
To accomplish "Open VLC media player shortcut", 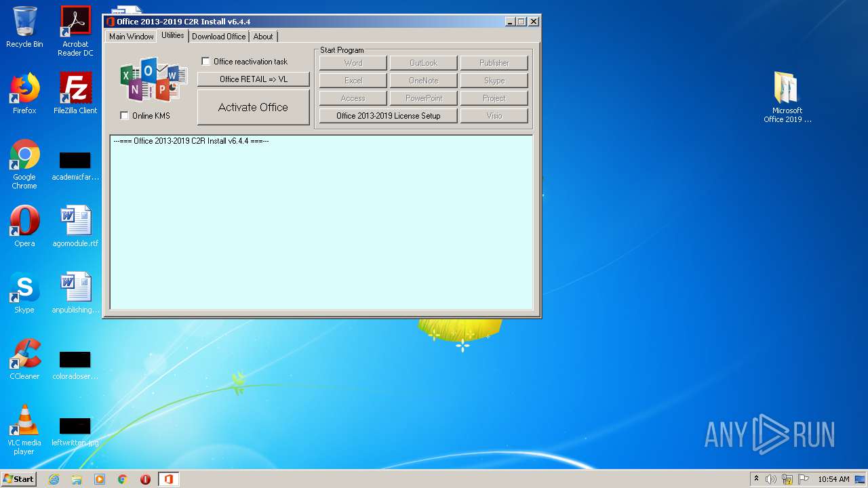I will coord(24,430).
